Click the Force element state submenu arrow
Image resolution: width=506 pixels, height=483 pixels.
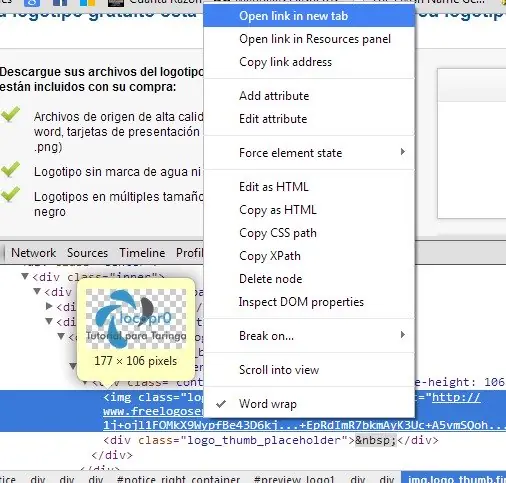click(403, 152)
